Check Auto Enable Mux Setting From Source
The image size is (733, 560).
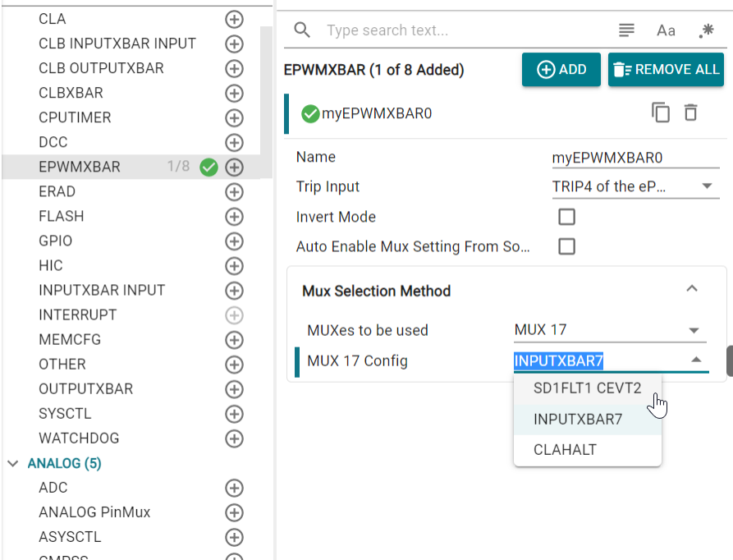566,246
